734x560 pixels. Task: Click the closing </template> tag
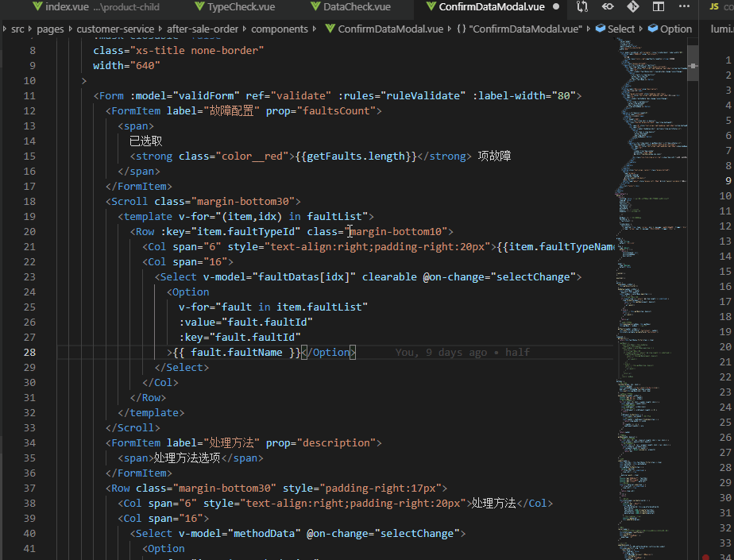tap(151, 412)
